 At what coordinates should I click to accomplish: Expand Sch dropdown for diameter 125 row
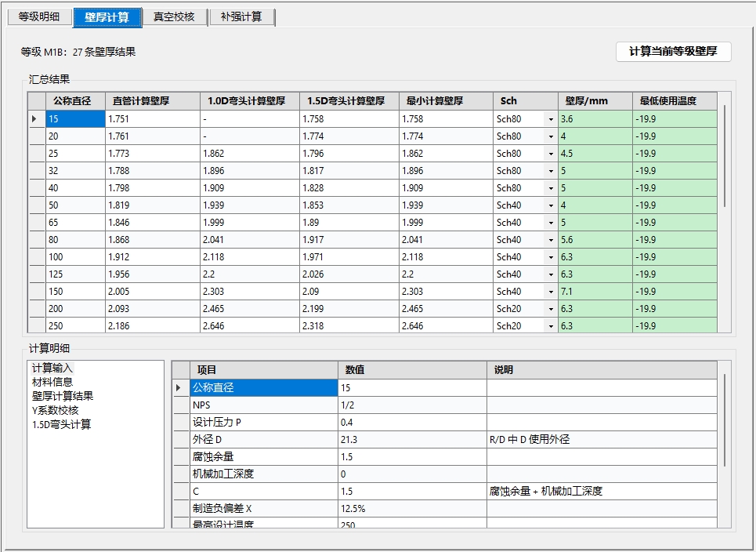551,274
